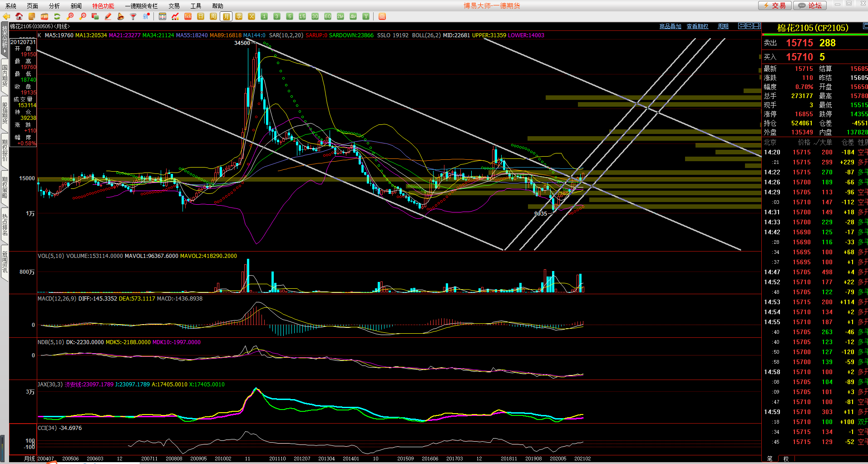Click the 34500 high price marker
The height and width of the screenshot is (464, 868).
coord(242,43)
